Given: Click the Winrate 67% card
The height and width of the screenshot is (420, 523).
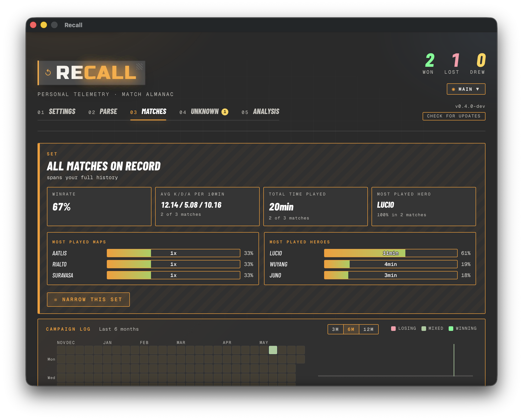Looking at the screenshot, I should [99, 207].
